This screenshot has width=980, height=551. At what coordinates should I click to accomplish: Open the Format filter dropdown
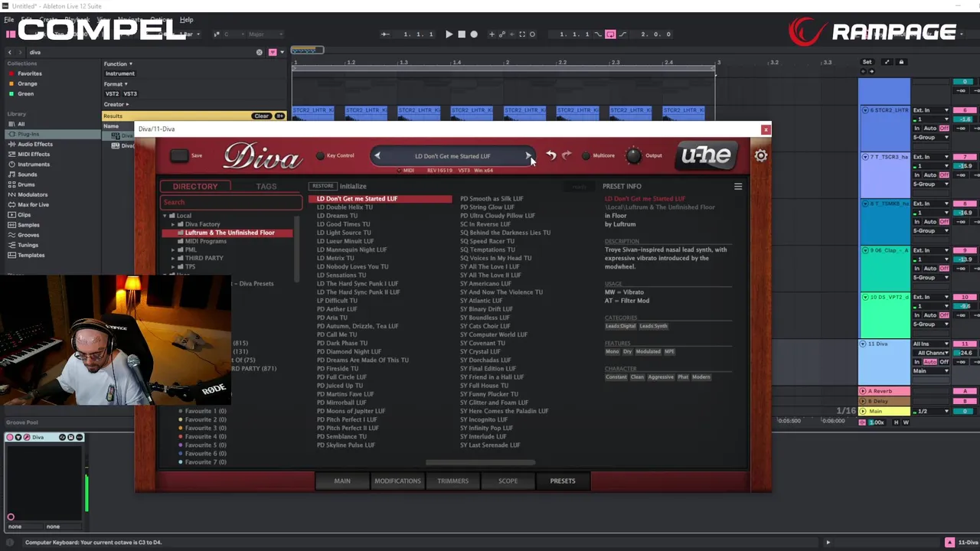click(x=115, y=83)
